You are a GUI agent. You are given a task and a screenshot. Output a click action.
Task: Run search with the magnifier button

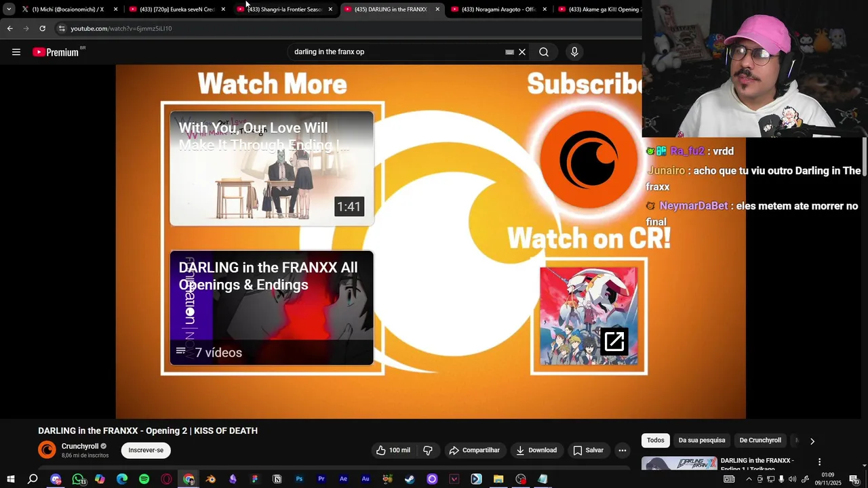click(x=544, y=52)
